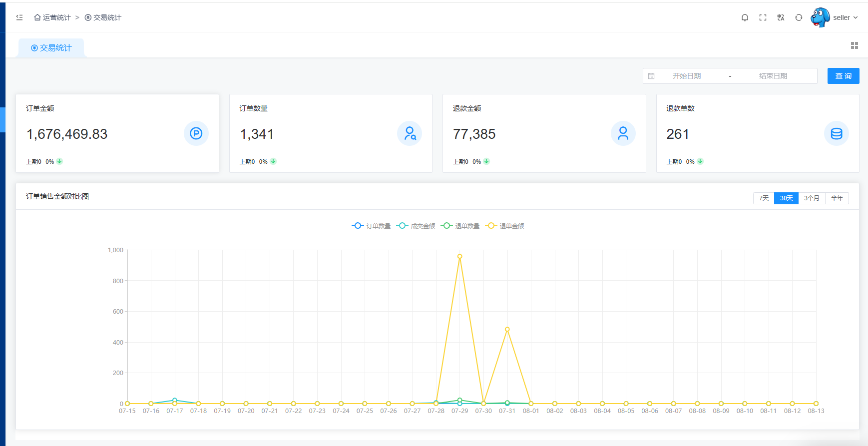The height and width of the screenshot is (446, 868).
Task: Open the 开始日期 date picker
Action: tap(687, 76)
